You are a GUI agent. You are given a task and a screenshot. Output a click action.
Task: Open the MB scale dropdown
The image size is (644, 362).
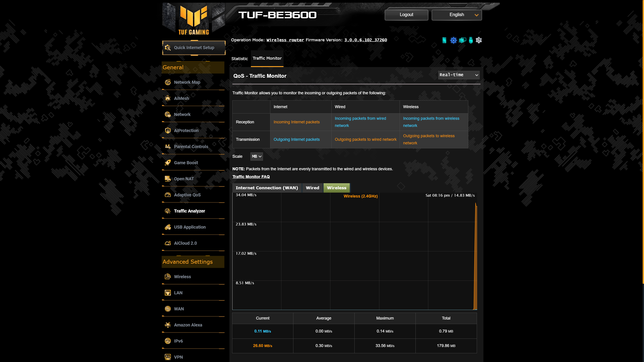256,156
